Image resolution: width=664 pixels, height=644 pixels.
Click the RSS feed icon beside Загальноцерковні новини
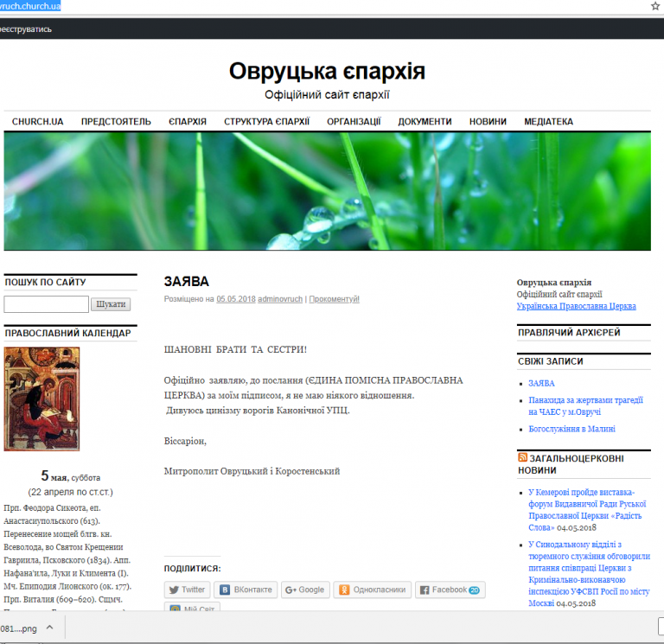coord(522,457)
